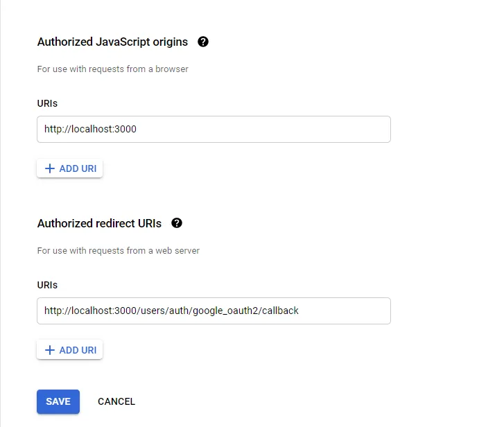Click 'URIs' label above the callback field
504x427 pixels.
pos(47,285)
